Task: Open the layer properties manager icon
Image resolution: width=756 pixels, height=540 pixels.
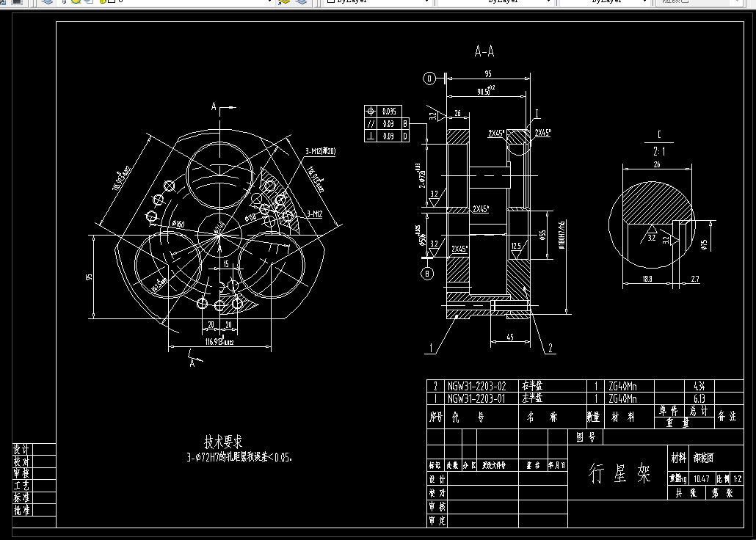Action: pos(47,2)
